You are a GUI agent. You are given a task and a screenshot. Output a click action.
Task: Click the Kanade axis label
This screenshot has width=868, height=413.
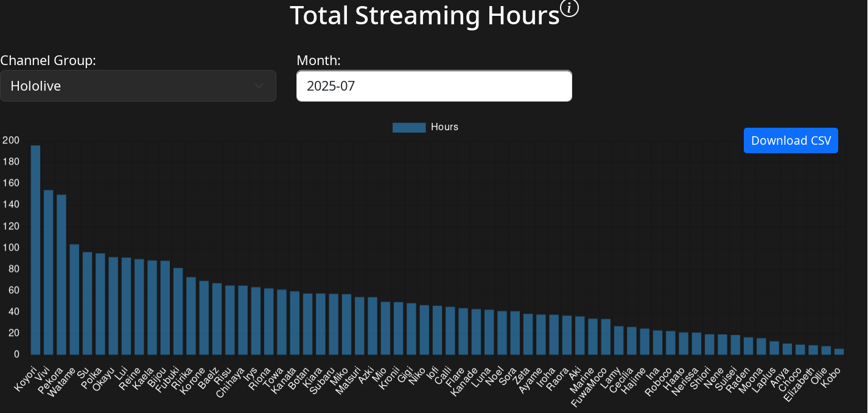pos(464,380)
